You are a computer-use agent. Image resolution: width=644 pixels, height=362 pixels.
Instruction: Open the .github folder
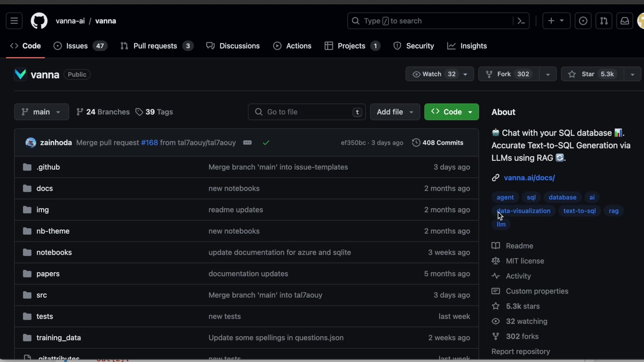coord(48,167)
